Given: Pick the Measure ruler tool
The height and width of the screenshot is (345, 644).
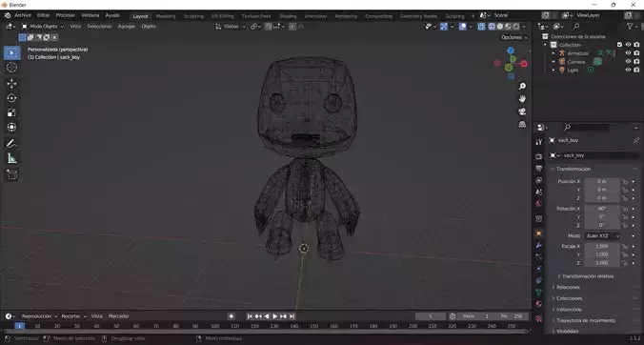Looking at the screenshot, I should [x=12, y=158].
